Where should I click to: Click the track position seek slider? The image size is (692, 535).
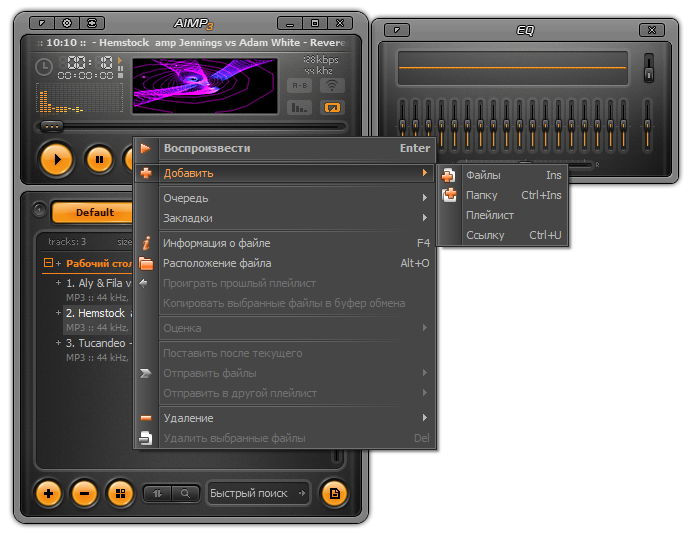point(191,127)
